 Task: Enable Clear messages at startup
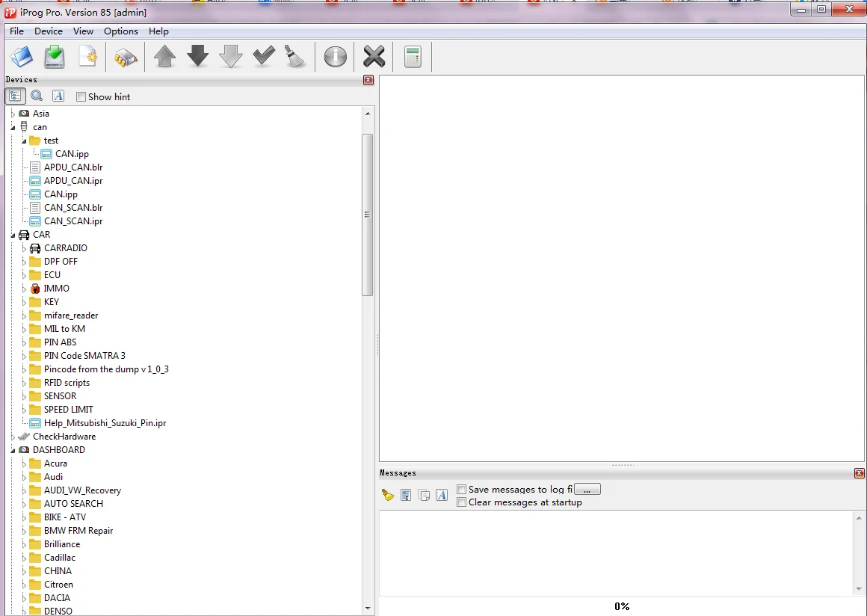click(462, 502)
